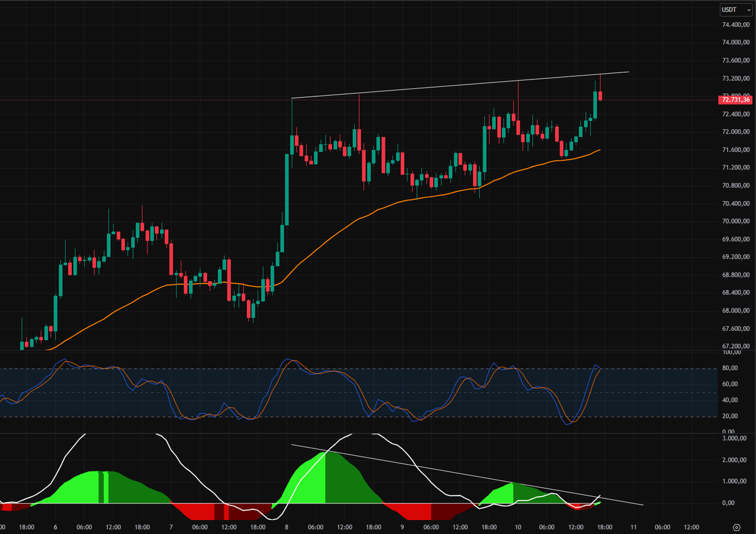The width and height of the screenshot is (756, 534).
Task: Click date label 10 on time axis
Action: tap(518, 526)
